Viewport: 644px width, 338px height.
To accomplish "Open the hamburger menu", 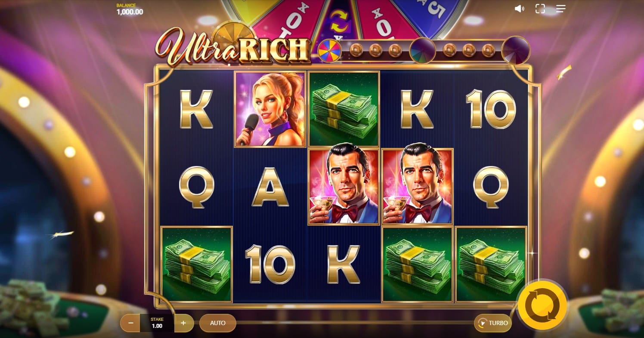I will click(x=560, y=9).
